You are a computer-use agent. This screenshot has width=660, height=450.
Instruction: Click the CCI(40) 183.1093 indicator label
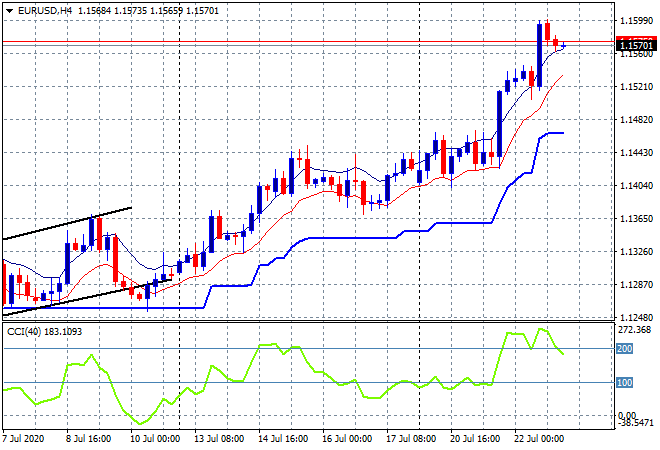tap(45, 332)
